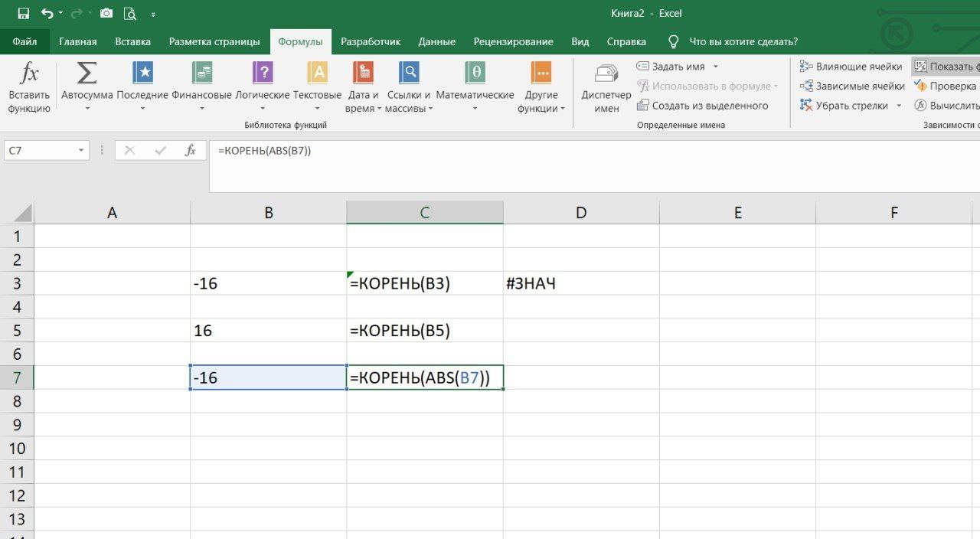Expand Убрать стрелки dropdown arrow
This screenshot has height=539, width=980.
point(899,106)
